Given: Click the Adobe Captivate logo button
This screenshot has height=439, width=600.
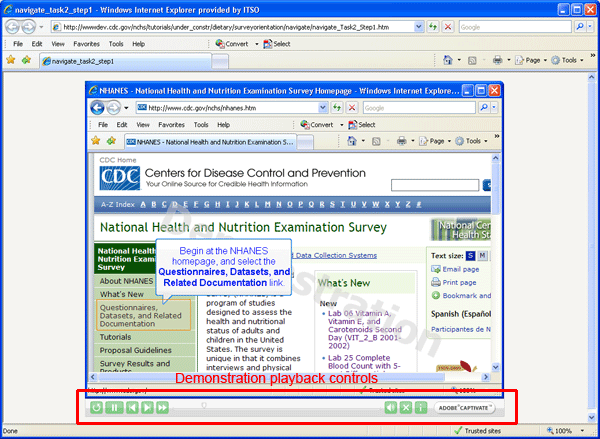Looking at the screenshot, I should pos(464,408).
